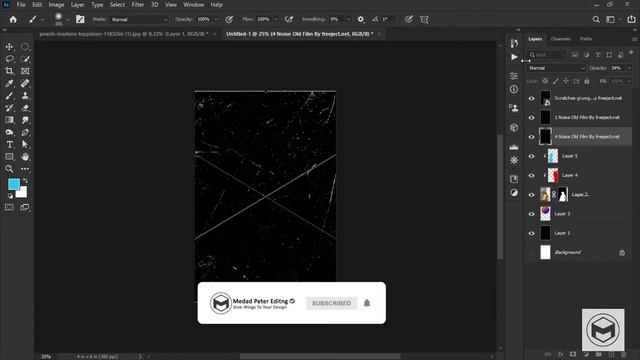Select the Layer 2 mask thumbnail
This screenshot has width=640, height=360.
pos(562,195)
